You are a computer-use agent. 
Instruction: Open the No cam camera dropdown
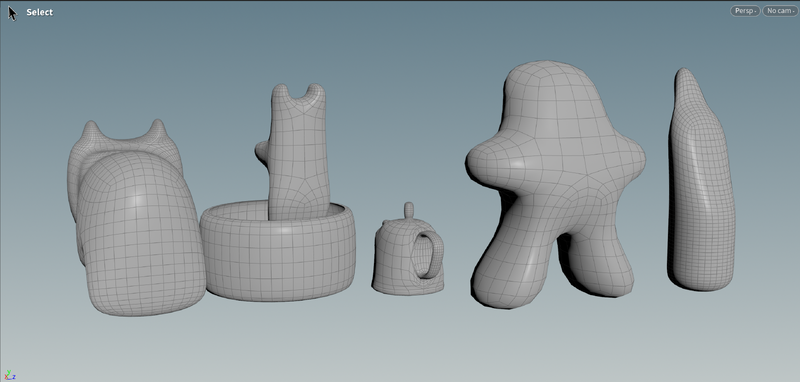point(780,11)
